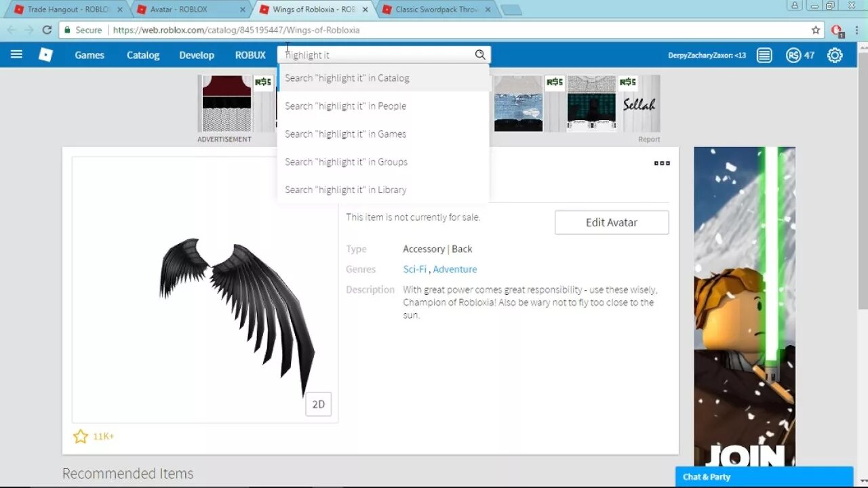Open the item's three-dot options menu

(662, 163)
